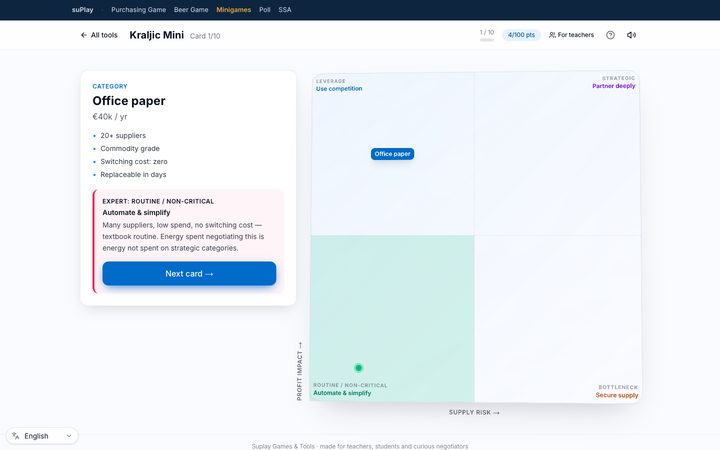This screenshot has width=720, height=450.
Task: Mute sound with the speaker icon
Action: point(631,35)
